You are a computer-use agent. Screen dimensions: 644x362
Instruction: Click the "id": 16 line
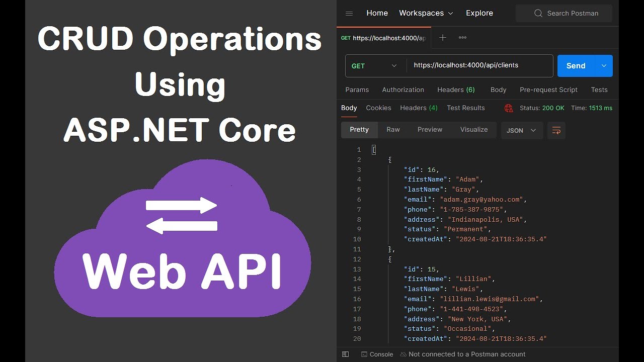pos(422,170)
